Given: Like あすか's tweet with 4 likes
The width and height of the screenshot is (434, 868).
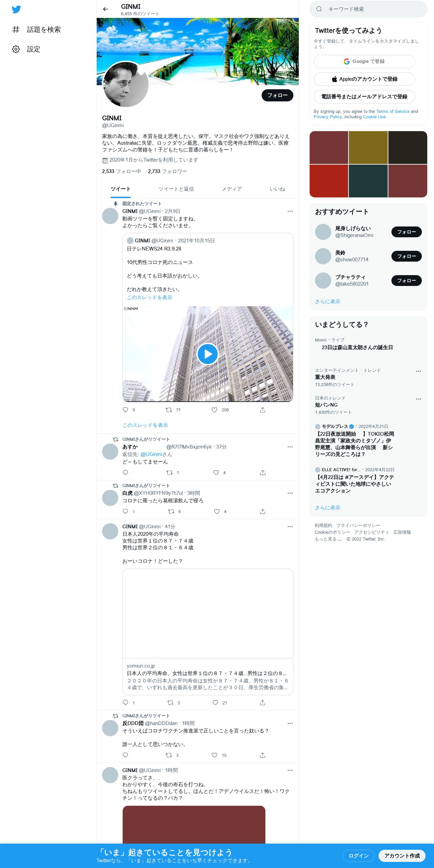Looking at the screenshot, I should pos(216,473).
